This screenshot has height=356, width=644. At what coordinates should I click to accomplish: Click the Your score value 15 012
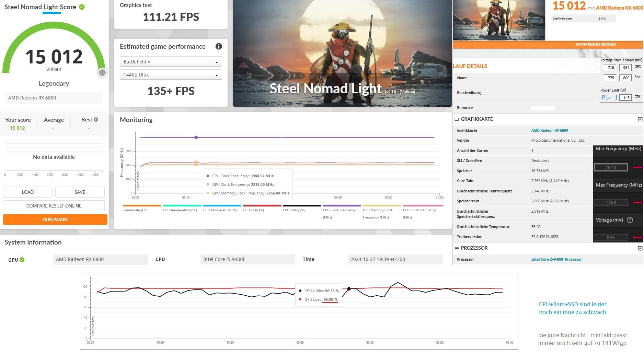pyautogui.click(x=18, y=128)
